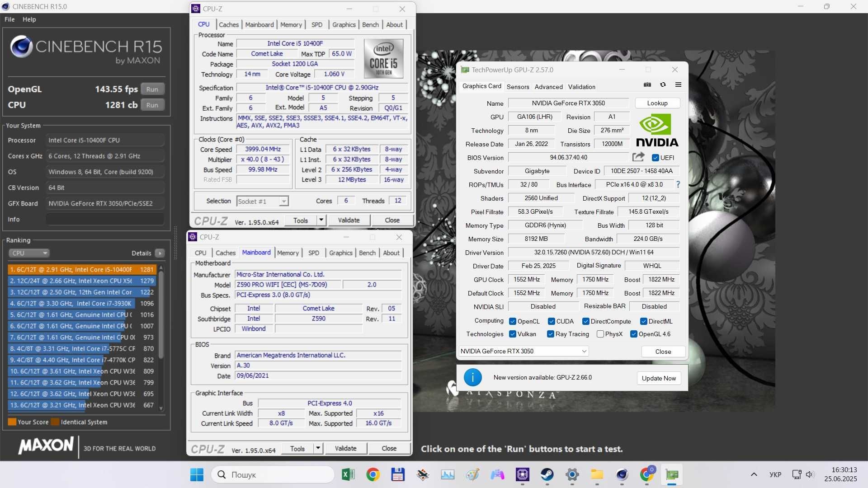Click the Windows Start button

(x=197, y=474)
